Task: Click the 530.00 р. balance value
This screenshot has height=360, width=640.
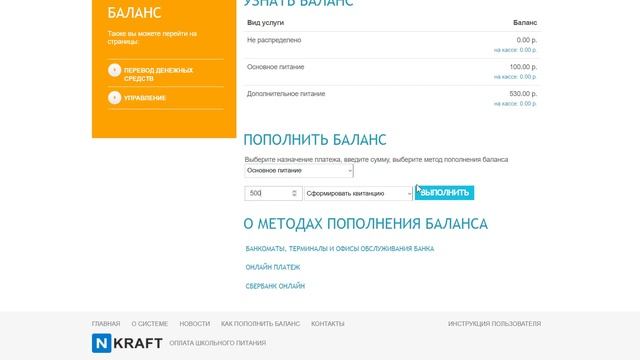Action: [523, 94]
